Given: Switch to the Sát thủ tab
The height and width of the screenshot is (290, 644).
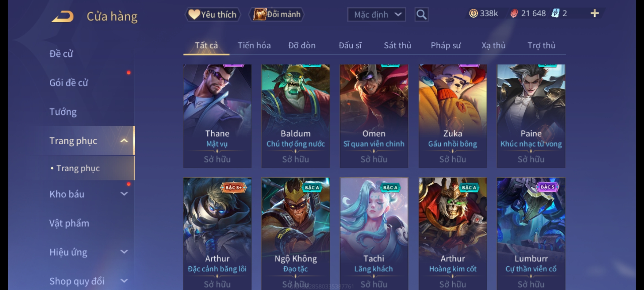Looking at the screenshot, I should 397,45.
